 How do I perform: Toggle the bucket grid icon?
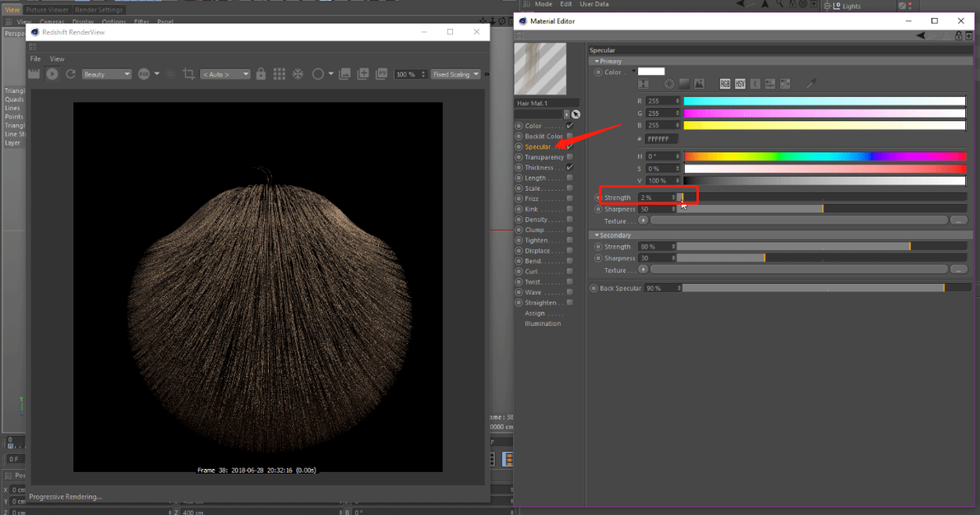[x=280, y=74]
